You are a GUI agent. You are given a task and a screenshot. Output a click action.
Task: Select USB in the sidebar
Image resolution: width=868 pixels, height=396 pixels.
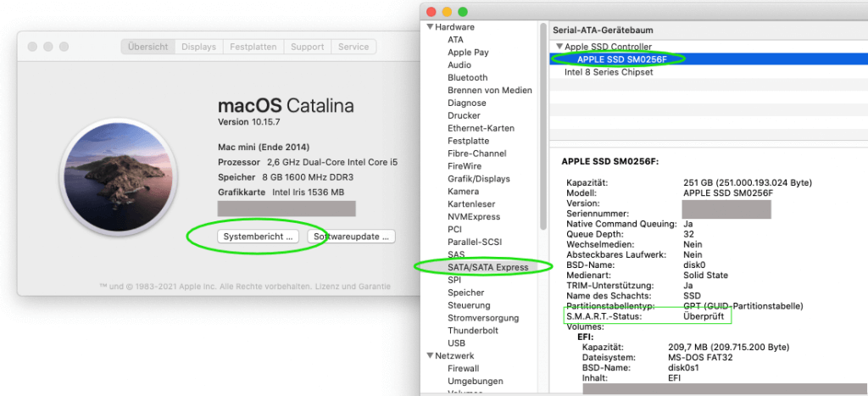456,343
